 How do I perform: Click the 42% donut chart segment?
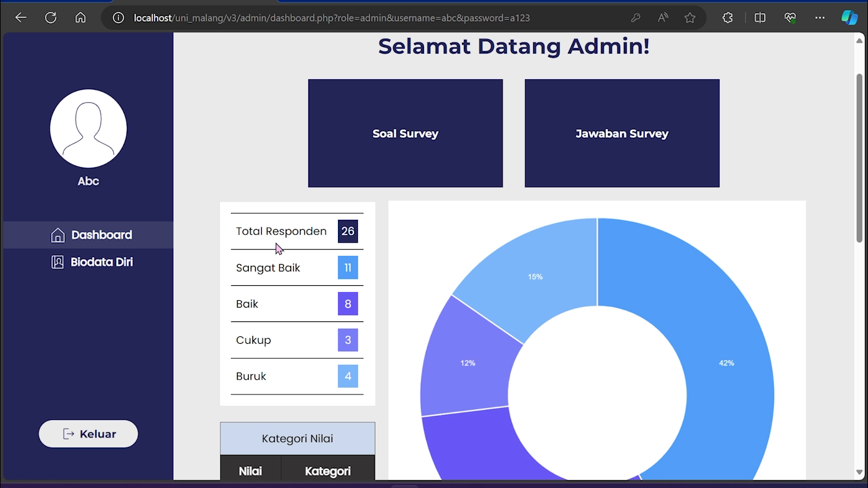(x=727, y=363)
